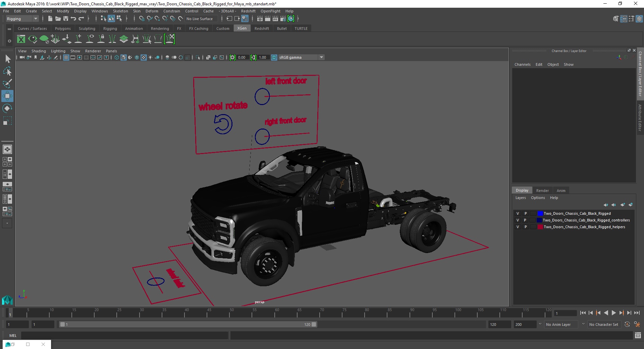Switch to the Animation shelf tab
Viewport: 644px width, 349px height.
(134, 29)
